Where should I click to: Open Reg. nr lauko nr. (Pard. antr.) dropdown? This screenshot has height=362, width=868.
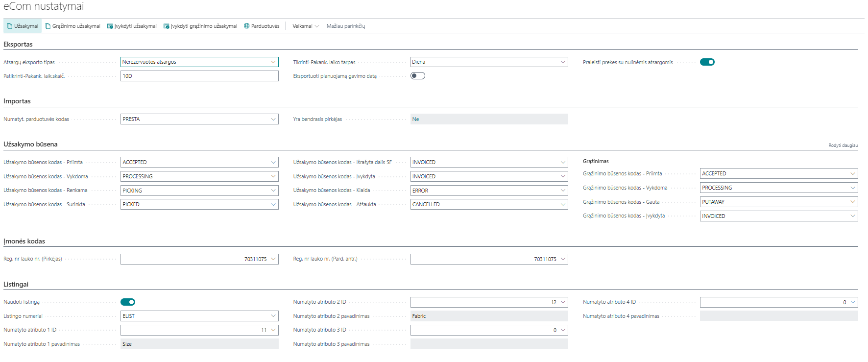563,259
